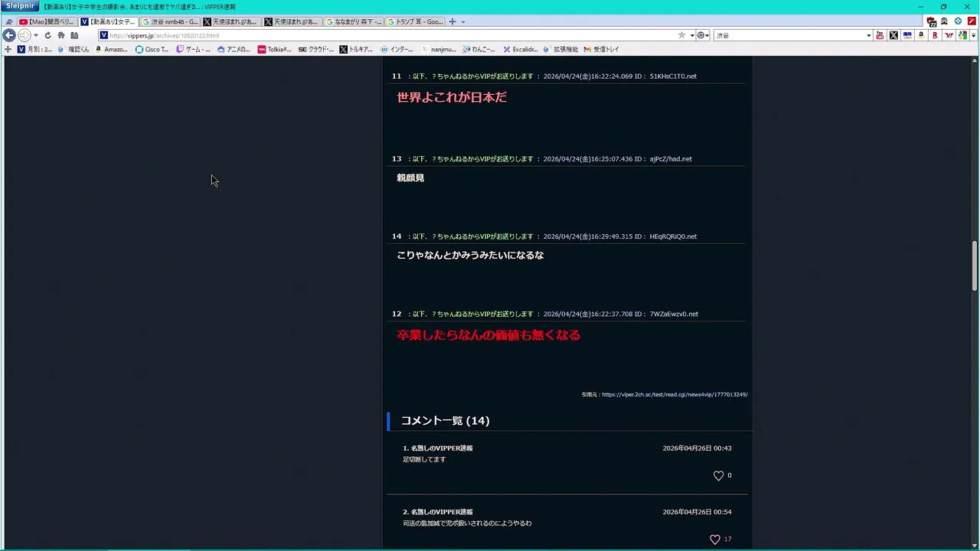Open the Tolkia# bookmark

point(274,49)
